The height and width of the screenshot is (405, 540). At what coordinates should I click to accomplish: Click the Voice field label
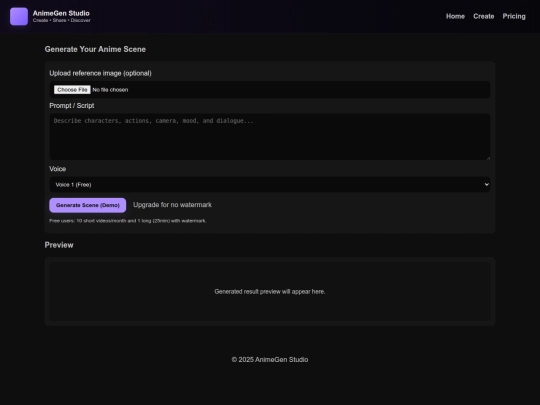[x=58, y=169]
